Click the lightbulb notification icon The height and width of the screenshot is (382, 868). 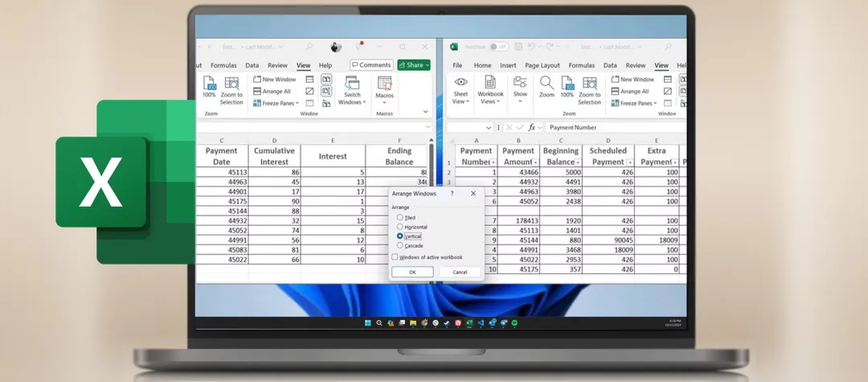[359, 46]
